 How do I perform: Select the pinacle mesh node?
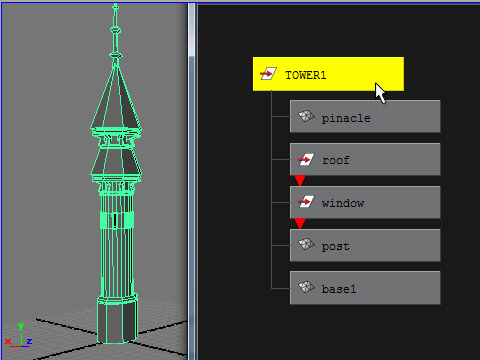pyautogui.click(x=365, y=116)
